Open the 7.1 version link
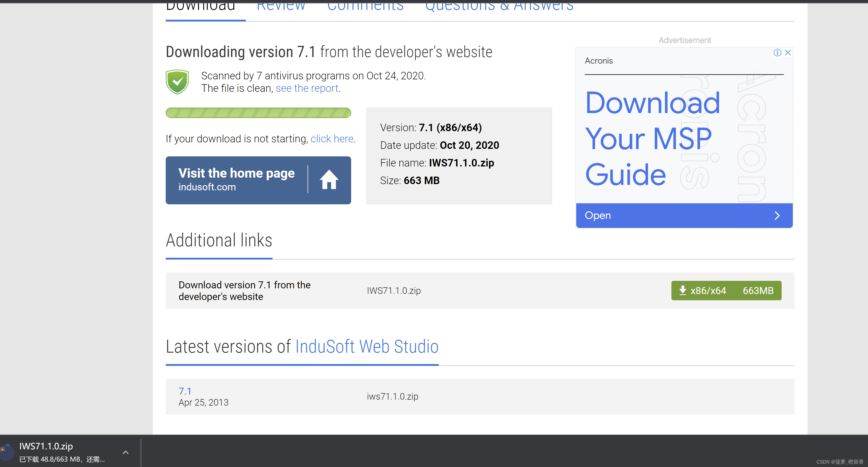868x467 pixels. click(x=185, y=391)
